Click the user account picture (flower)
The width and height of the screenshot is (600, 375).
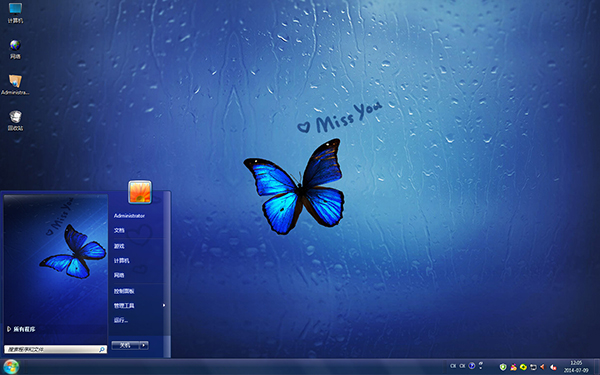[140, 192]
